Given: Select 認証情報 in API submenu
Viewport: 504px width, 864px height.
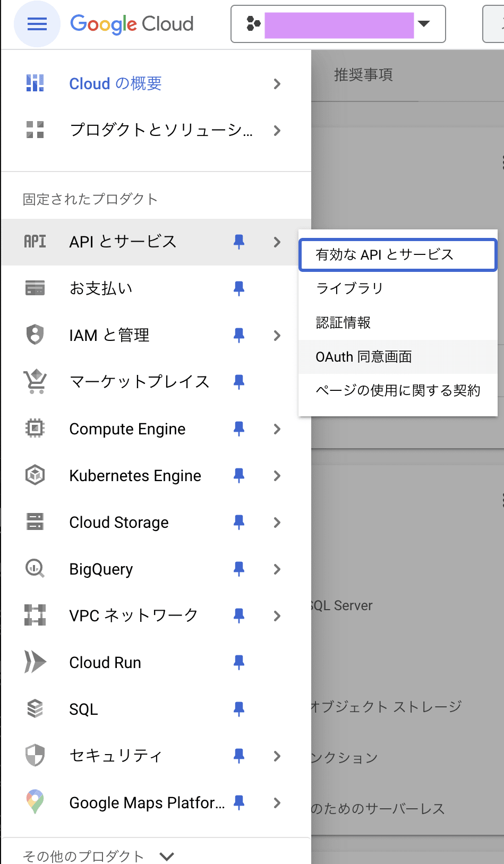Looking at the screenshot, I should click(398, 322).
